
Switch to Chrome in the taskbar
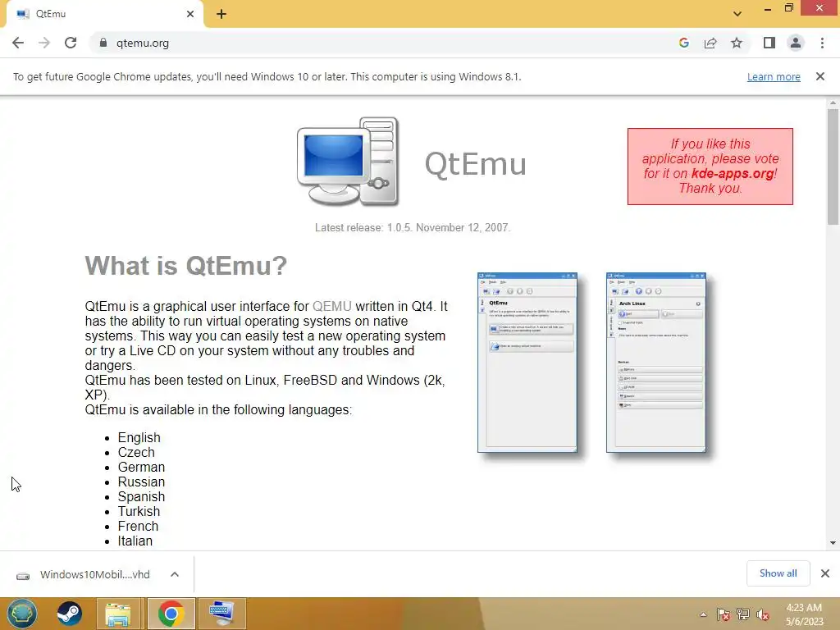pos(171,614)
